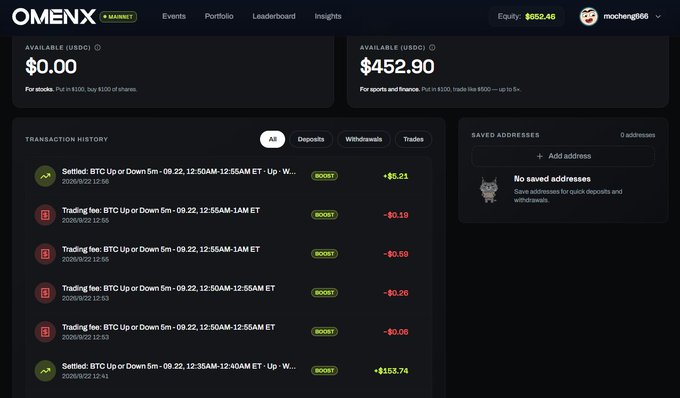Click the -$0.26 amount
The width and height of the screenshot is (680, 398).
[x=396, y=293]
